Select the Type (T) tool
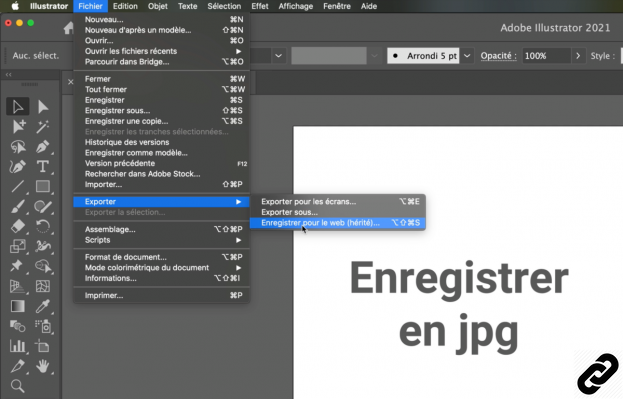 [x=43, y=167]
